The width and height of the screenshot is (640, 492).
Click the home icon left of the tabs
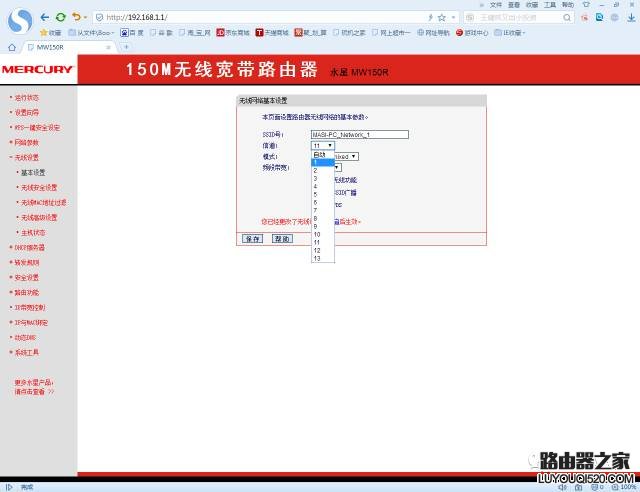(x=12, y=47)
